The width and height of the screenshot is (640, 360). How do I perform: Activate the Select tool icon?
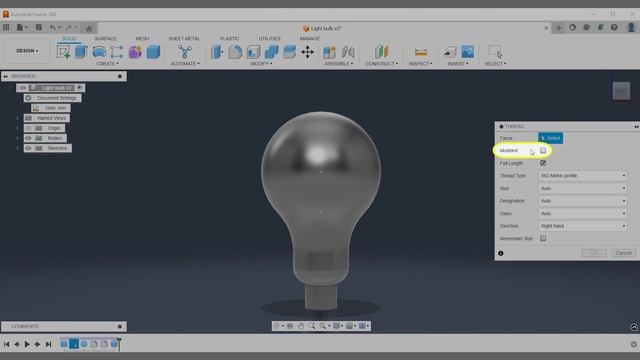(x=495, y=52)
